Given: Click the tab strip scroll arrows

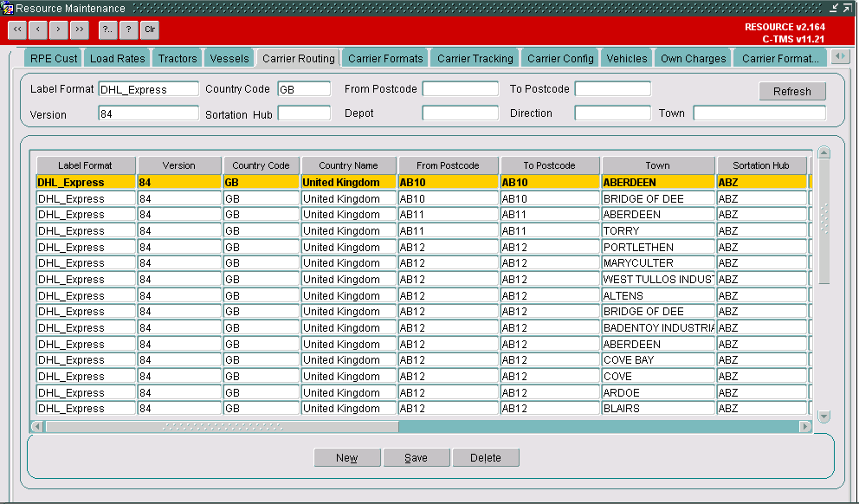Looking at the screenshot, I should pos(840,56).
